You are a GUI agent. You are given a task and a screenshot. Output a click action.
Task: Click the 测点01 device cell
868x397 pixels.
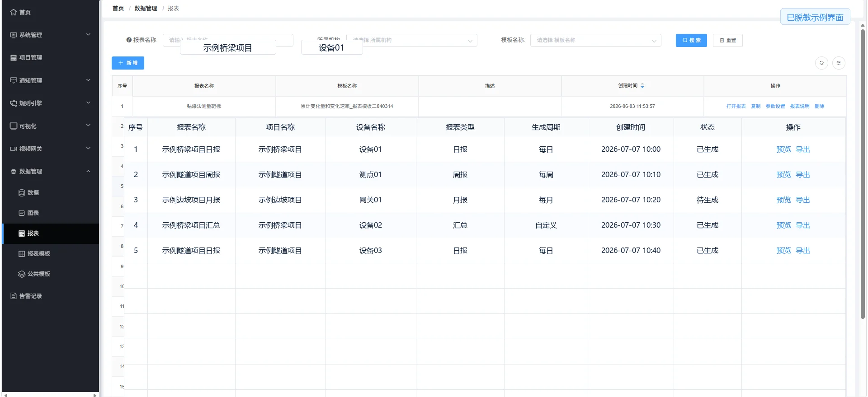[x=371, y=174]
